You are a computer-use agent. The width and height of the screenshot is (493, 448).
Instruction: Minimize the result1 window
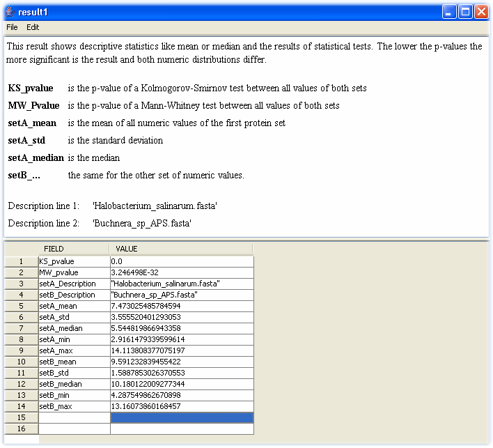tap(449, 12)
